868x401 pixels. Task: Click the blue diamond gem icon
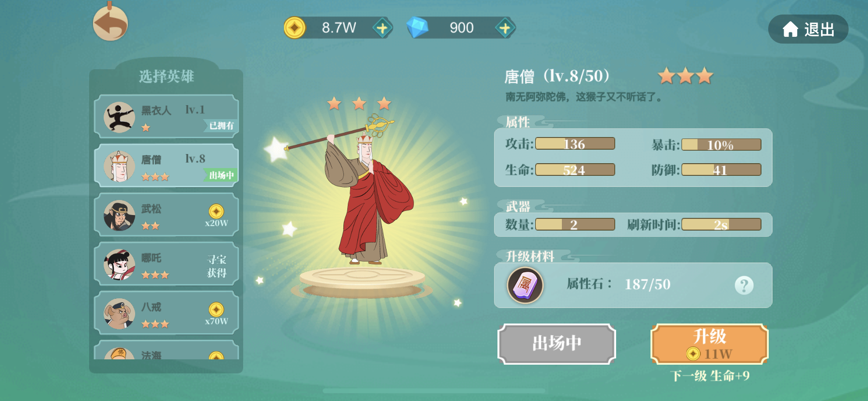[417, 28]
